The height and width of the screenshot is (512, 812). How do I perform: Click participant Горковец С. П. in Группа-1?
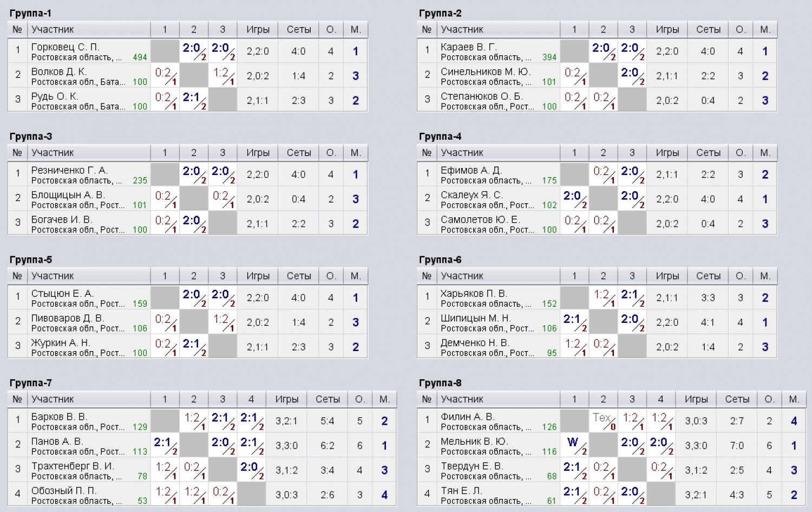pos(66,47)
